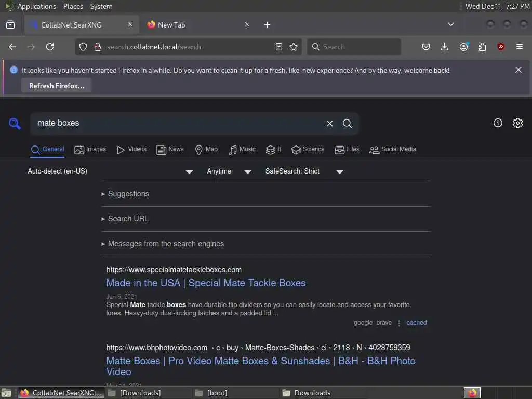
Task: Switch to Files search category
Action: (x=347, y=149)
